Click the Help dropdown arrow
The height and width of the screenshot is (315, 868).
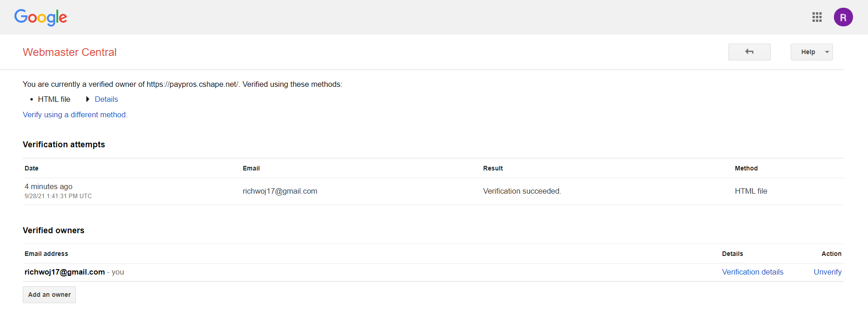click(x=827, y=52)
